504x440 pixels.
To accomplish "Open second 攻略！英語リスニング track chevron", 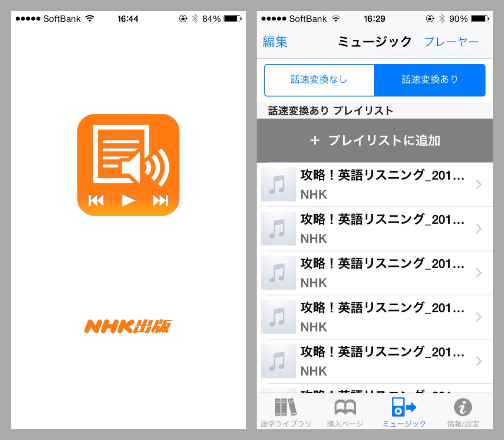I will click(x=479, y=229).
